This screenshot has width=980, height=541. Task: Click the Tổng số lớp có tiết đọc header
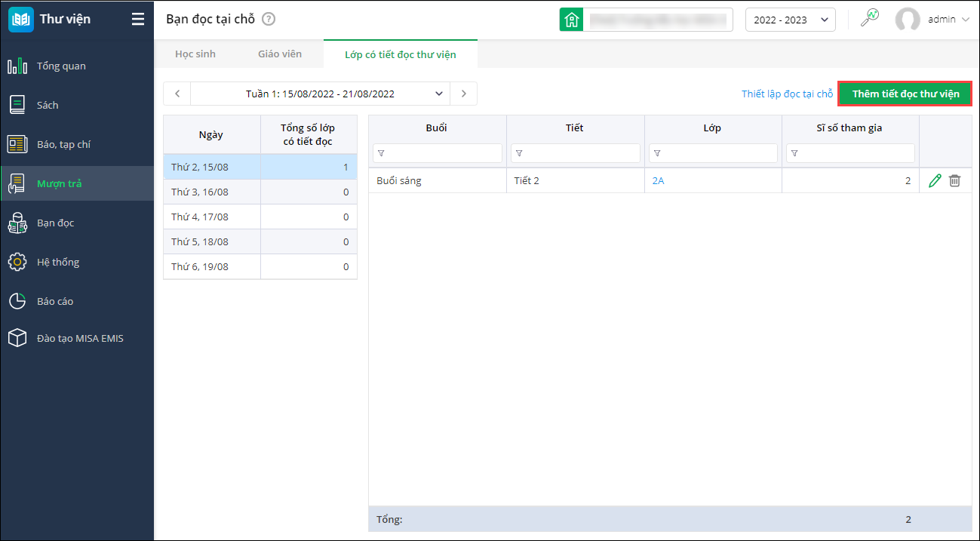click(x=308, y=134)
